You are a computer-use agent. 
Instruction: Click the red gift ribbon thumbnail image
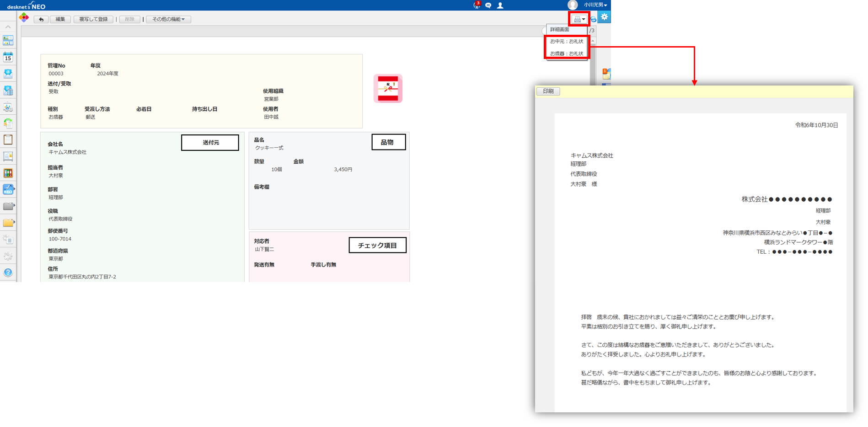[388, 88]
